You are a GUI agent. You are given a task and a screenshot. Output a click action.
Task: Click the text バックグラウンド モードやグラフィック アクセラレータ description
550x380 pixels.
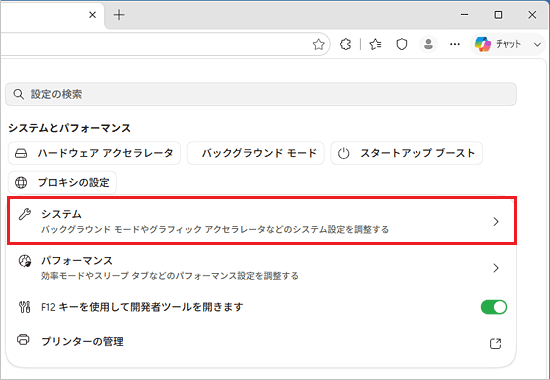tap(215, 229)
